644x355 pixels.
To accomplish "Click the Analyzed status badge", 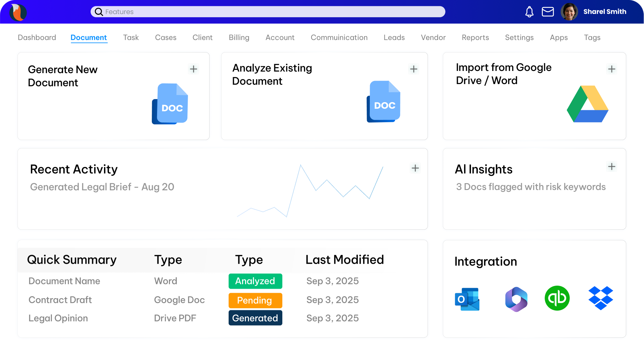I will [x=255, y=281].
